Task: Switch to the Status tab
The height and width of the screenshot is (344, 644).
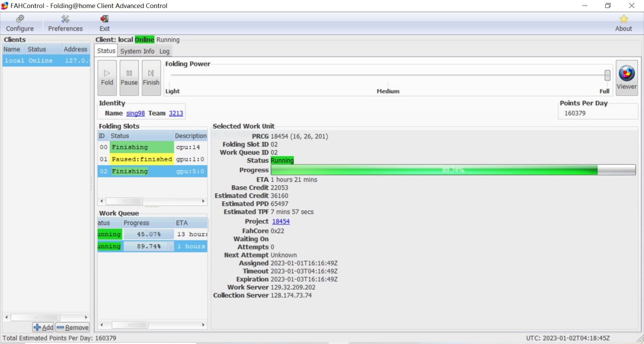Action: coord(106,51)
